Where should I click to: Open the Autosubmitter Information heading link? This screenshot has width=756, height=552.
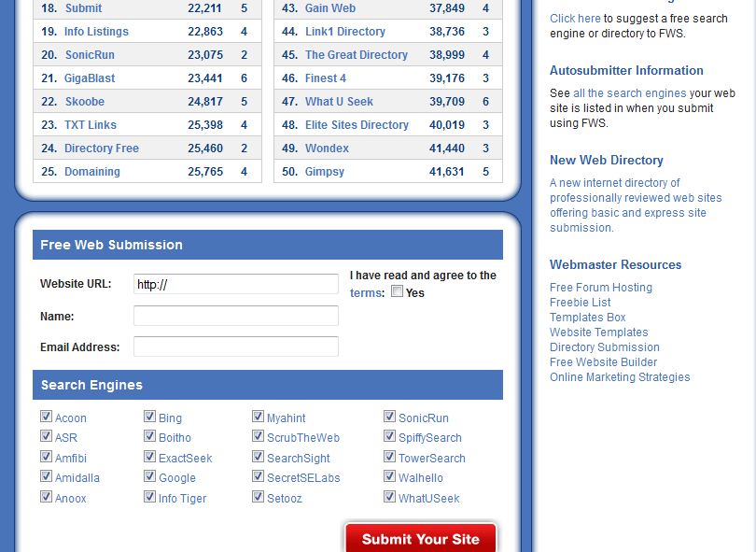click(x=626, y=70)
